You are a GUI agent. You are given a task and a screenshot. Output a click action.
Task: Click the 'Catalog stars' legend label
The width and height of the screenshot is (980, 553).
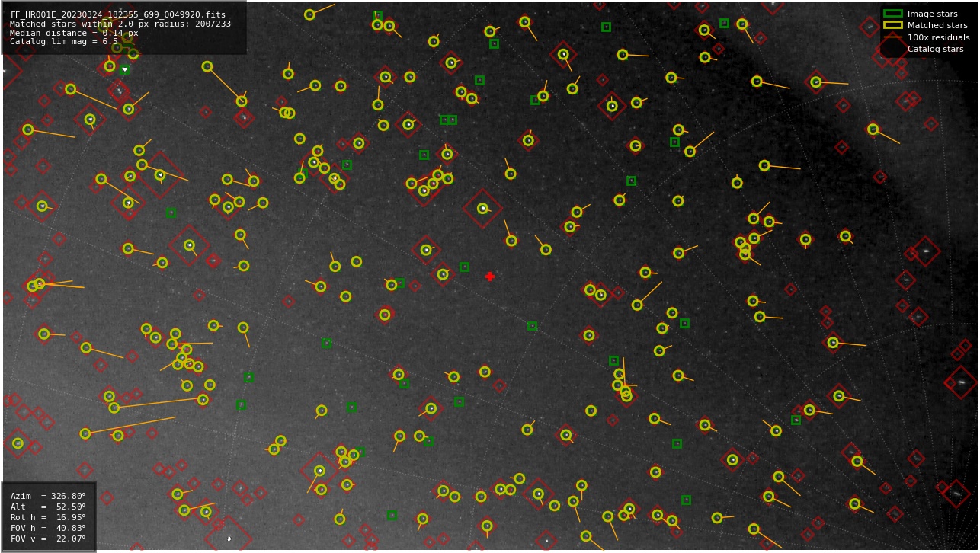click(935, 49)
